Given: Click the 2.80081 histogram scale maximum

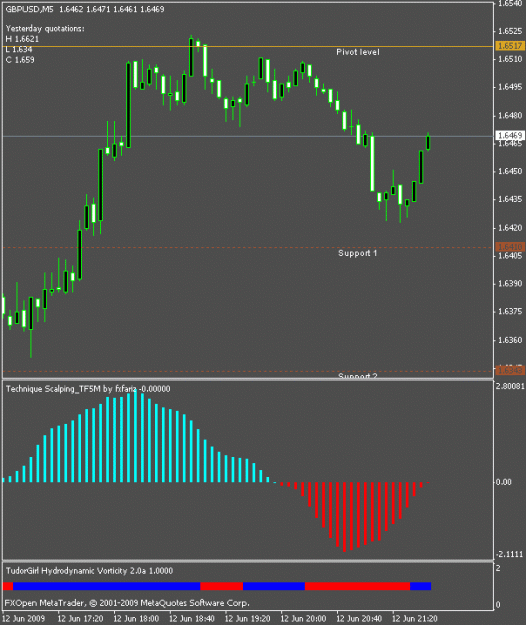Looking at the screenshot, I should pyautogui.click(x=510, y=386).
